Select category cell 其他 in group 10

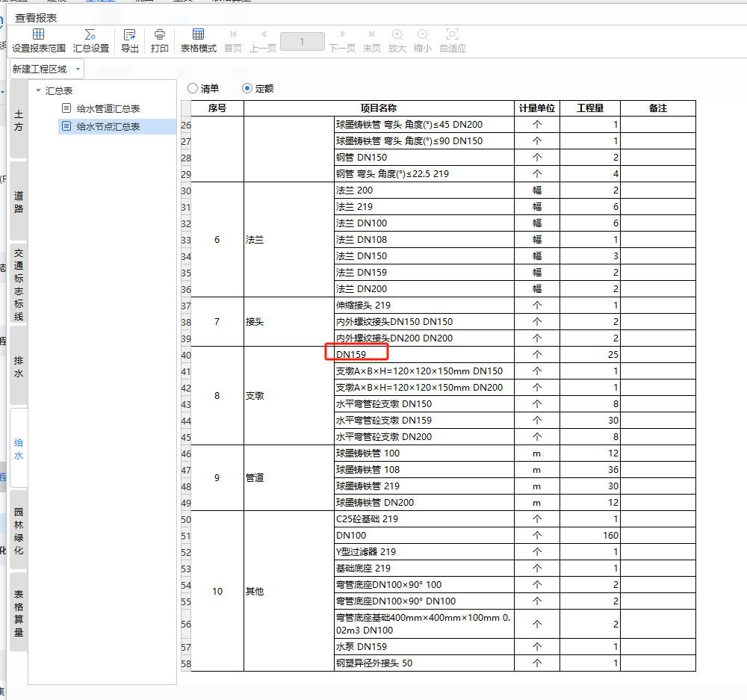288,591
